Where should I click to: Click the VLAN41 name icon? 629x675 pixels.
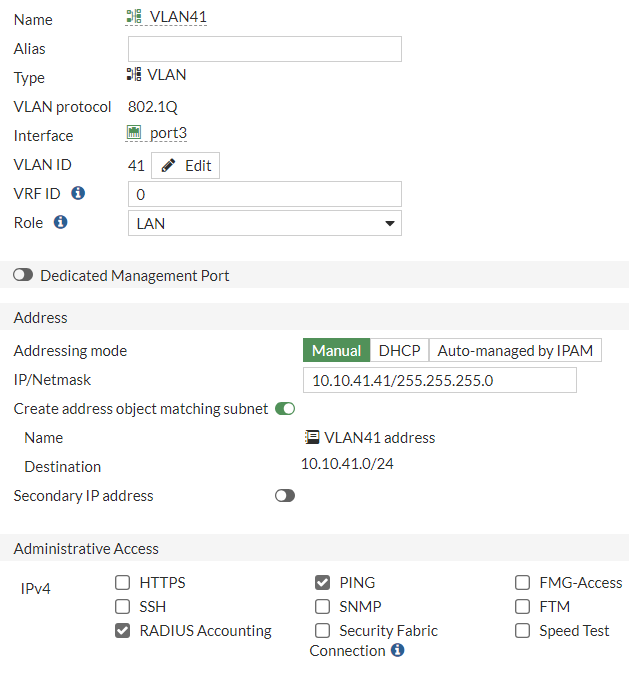coord(134,17)
